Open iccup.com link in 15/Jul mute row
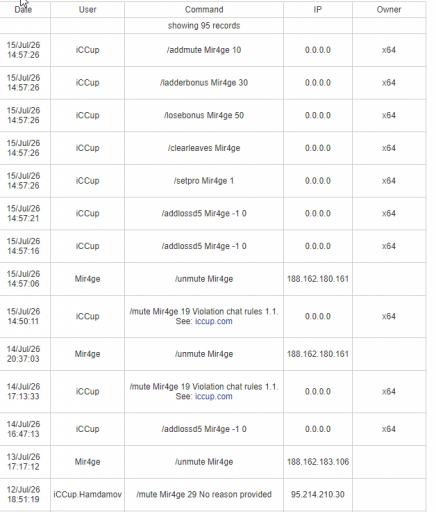 pyautogui.click(x=214, y=321)
